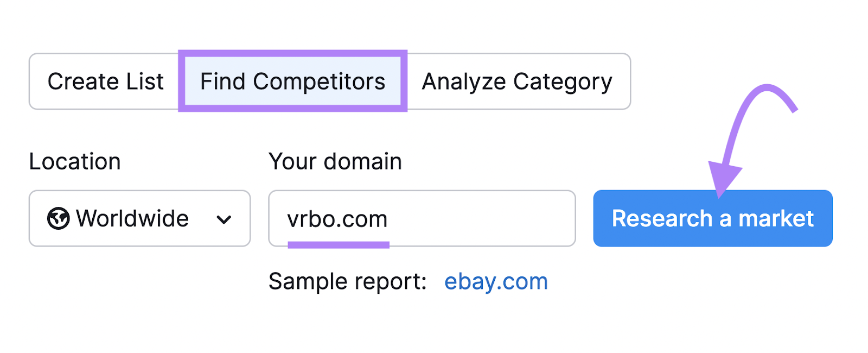Click the underlined vrbo.com domain entry

point(337,218)
